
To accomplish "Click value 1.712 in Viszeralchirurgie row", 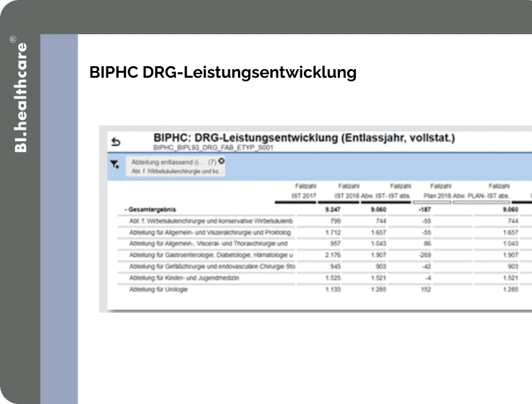I will (333, 233).
